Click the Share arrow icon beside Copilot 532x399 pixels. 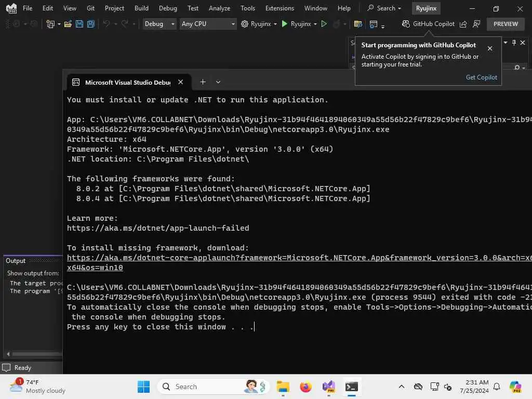[x=463, y=24]
